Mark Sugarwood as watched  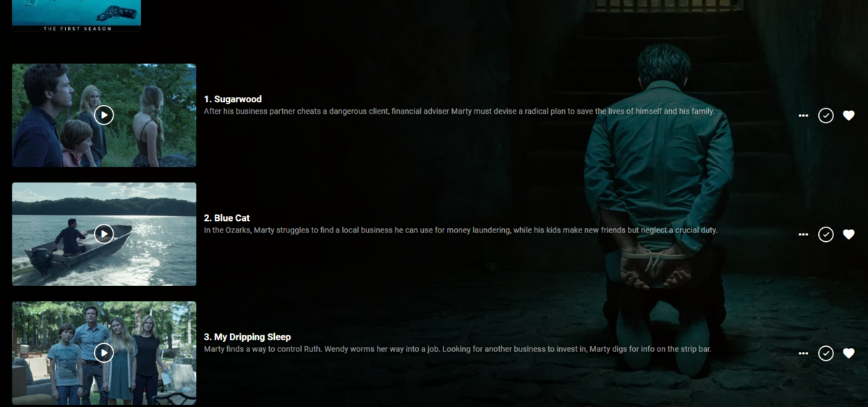point(826,115)
